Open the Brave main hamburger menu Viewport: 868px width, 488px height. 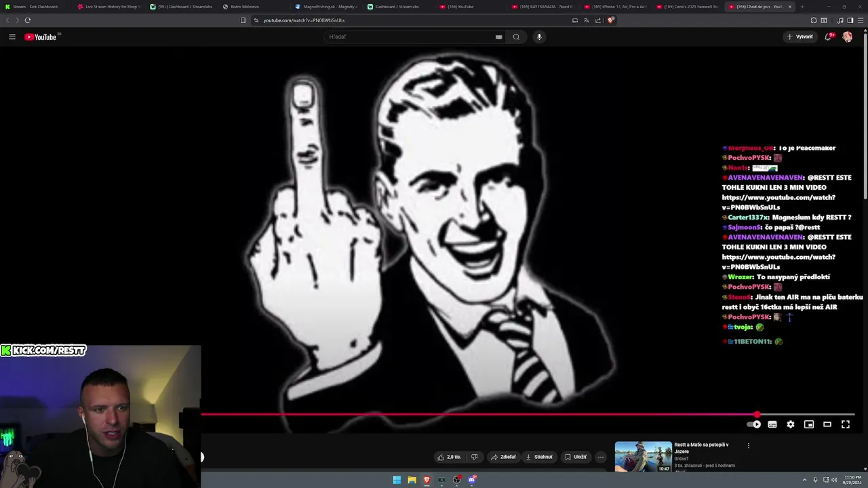(861, 20)
